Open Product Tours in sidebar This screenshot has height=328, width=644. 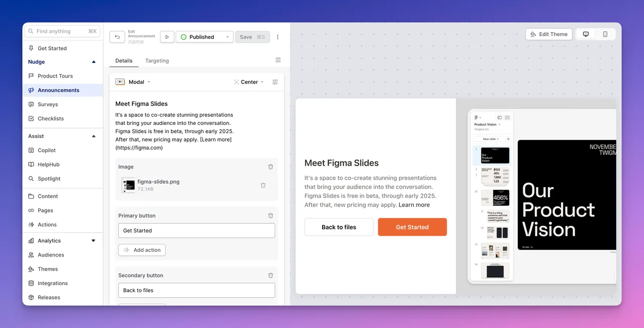(x=62, y=76)
